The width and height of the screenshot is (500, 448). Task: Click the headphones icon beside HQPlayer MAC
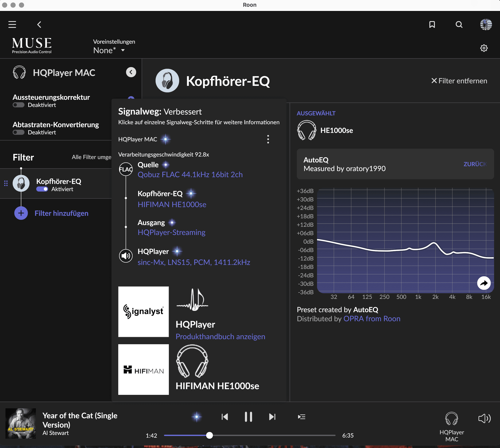tap(19, 72)
